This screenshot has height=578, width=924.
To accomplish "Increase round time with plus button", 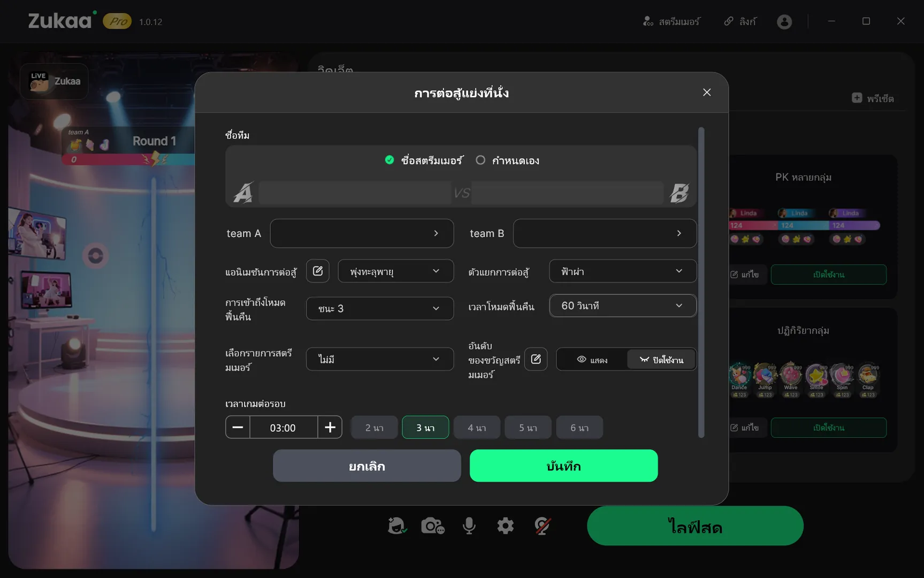I will click(330, 427).
